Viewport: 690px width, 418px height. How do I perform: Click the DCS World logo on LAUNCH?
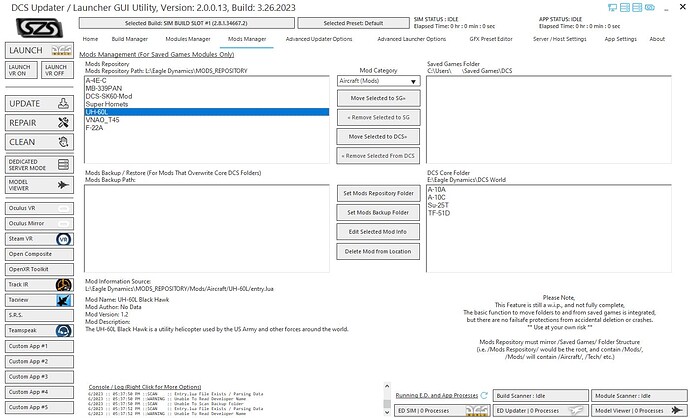click(x=62, y=50)
